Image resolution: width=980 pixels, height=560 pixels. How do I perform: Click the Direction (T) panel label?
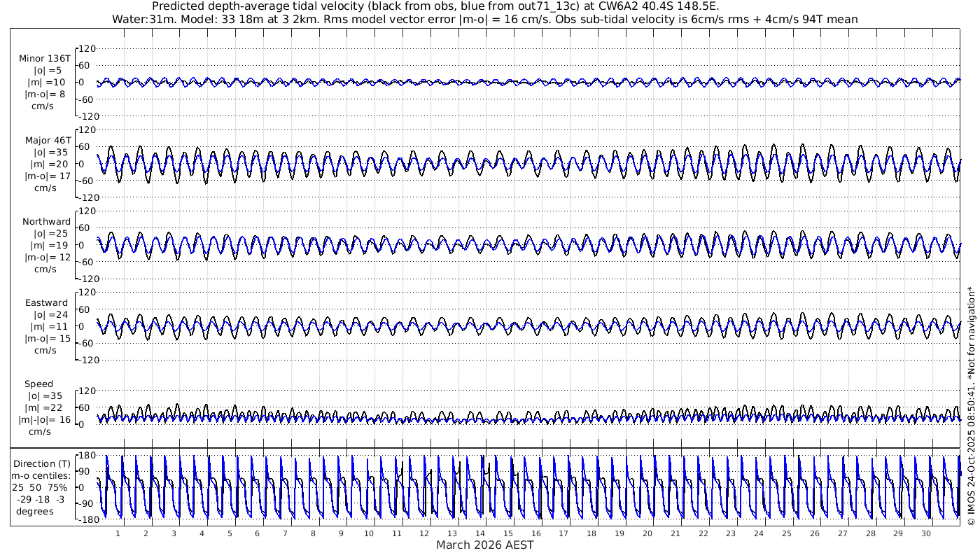43,463
